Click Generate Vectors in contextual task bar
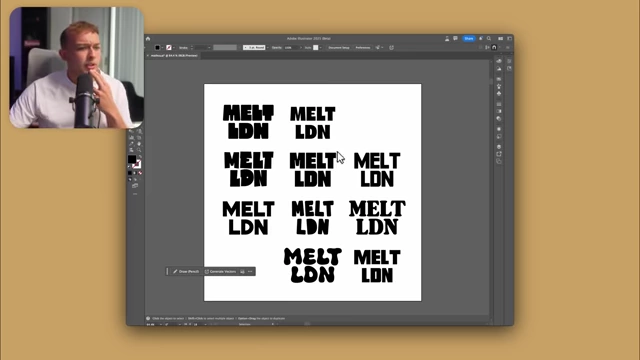640x360 pixels. click(x=220, y=271)
